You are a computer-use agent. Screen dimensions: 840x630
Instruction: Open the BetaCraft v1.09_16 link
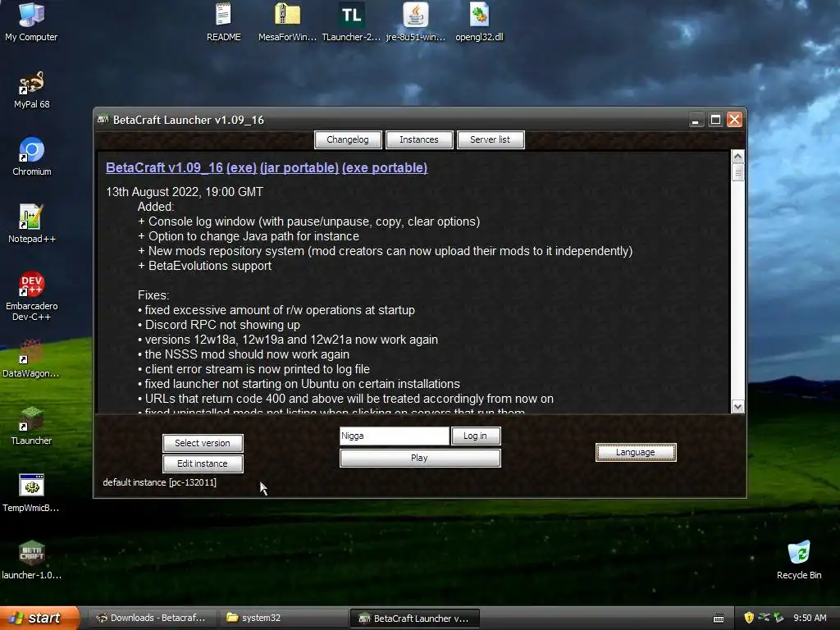tap(164, 167)
